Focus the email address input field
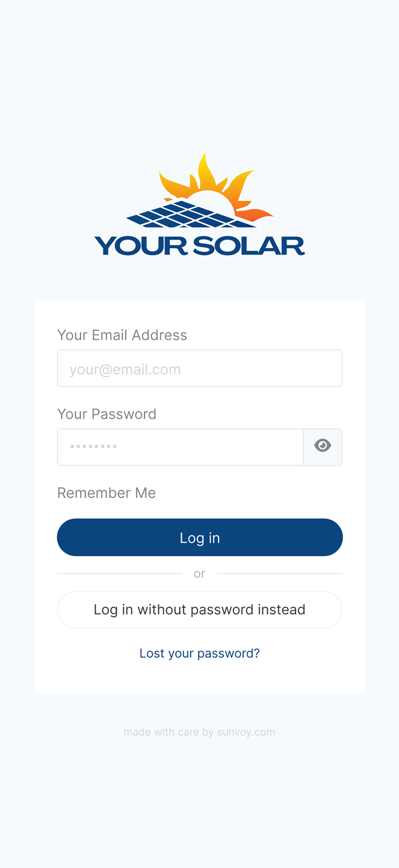Screen dimensions: 399x868 199,368
